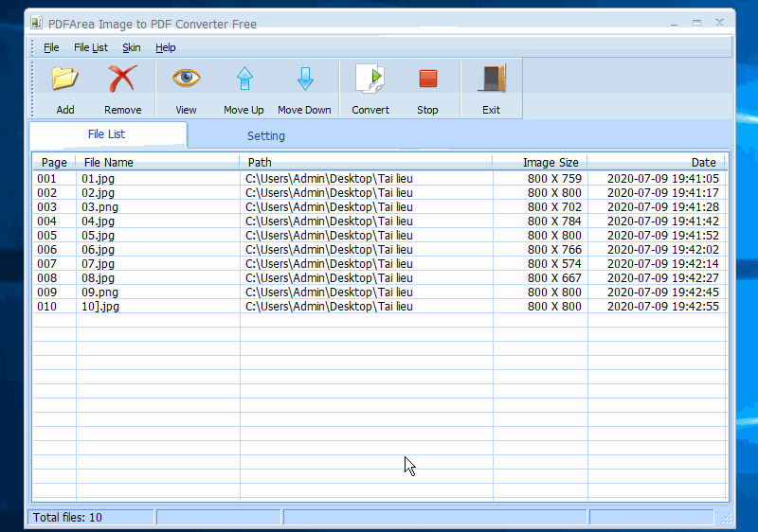Maximize the PDFArea window
Image resolution: width=758 pixels, height=532 pixels.
point(696,23)
